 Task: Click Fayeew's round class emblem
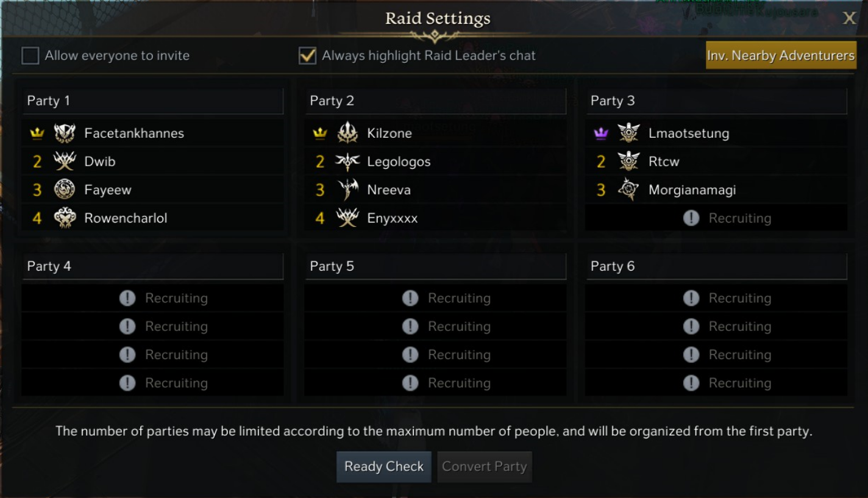point(65,190)
